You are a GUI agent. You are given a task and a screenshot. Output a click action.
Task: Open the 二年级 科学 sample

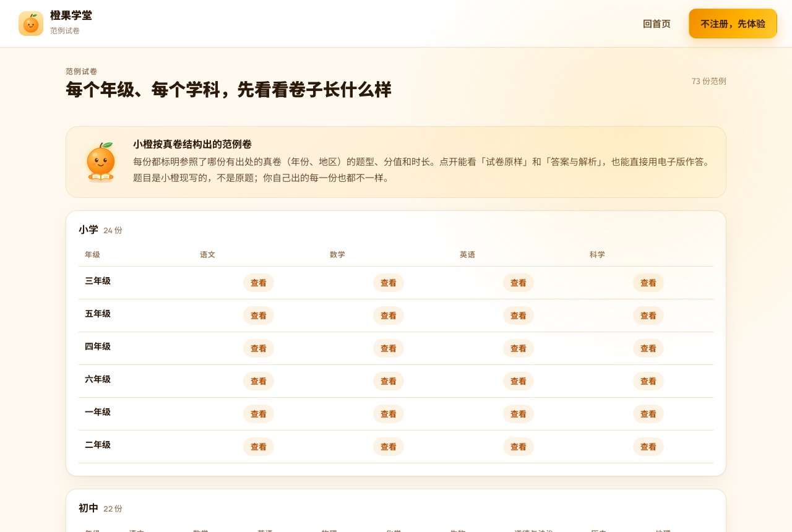point(648,447)
